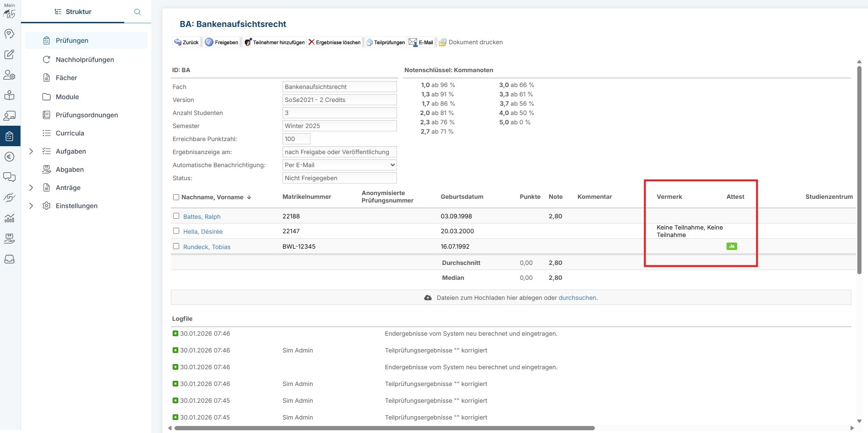Click the Zurück back arrow button
The height and width of the screenshot is (433, 868).
point(186,42)
